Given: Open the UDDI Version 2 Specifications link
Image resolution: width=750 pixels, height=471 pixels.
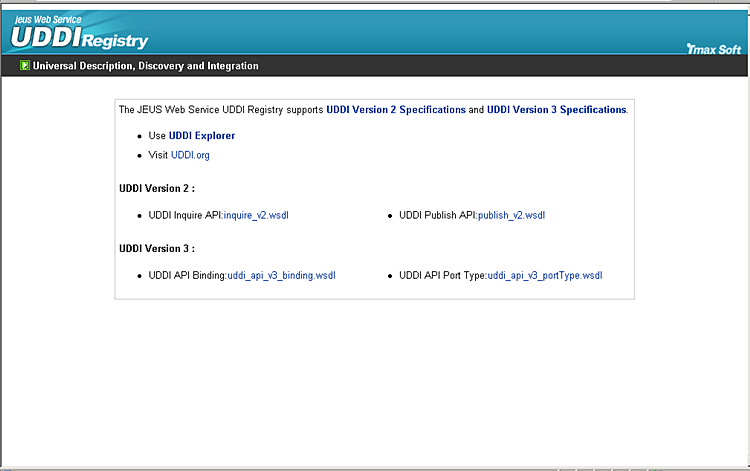Looking at the screenshot, I should click(x=395, y=109).
